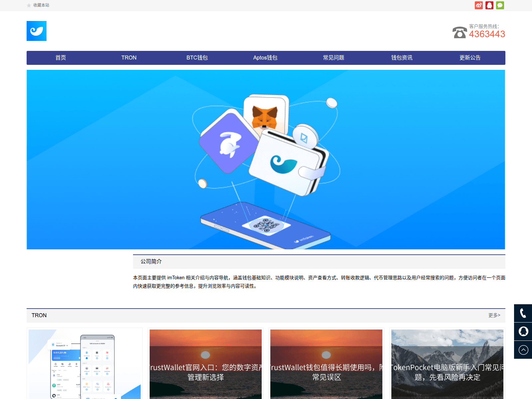Viewport: 532px width, 399px height.
Task: Click the Weibo icon in top bar
Action: point(478,5)
